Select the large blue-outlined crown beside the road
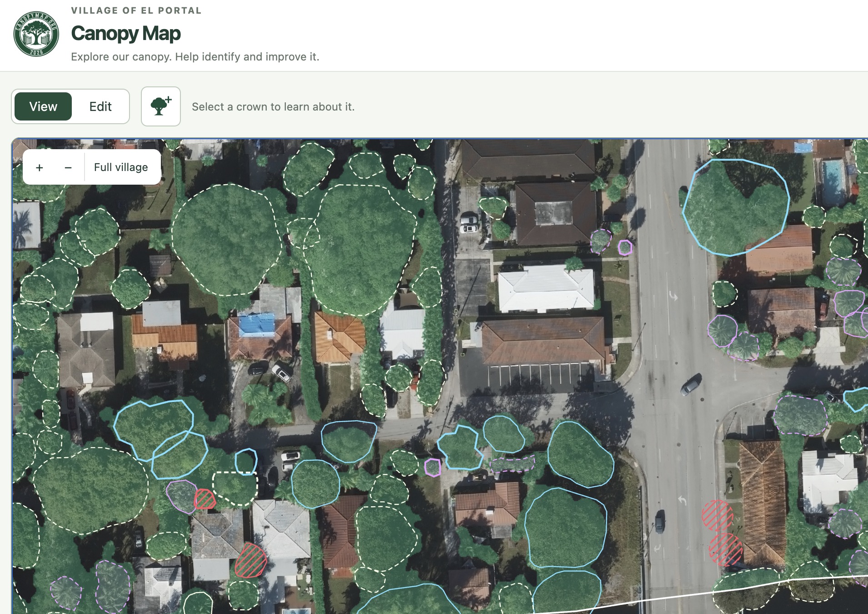The width and height of the screenshot is (868, 614). point(735,207)
